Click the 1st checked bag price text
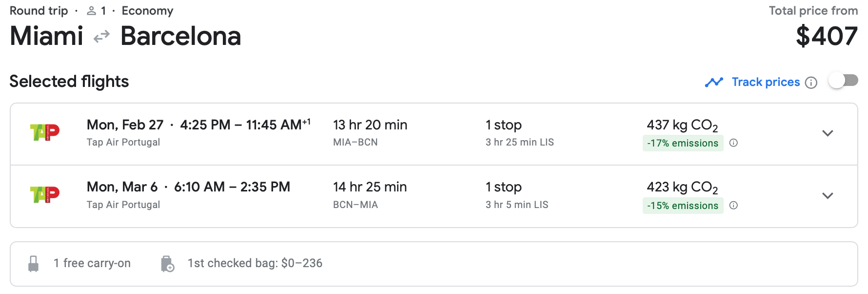 [254, 263]
